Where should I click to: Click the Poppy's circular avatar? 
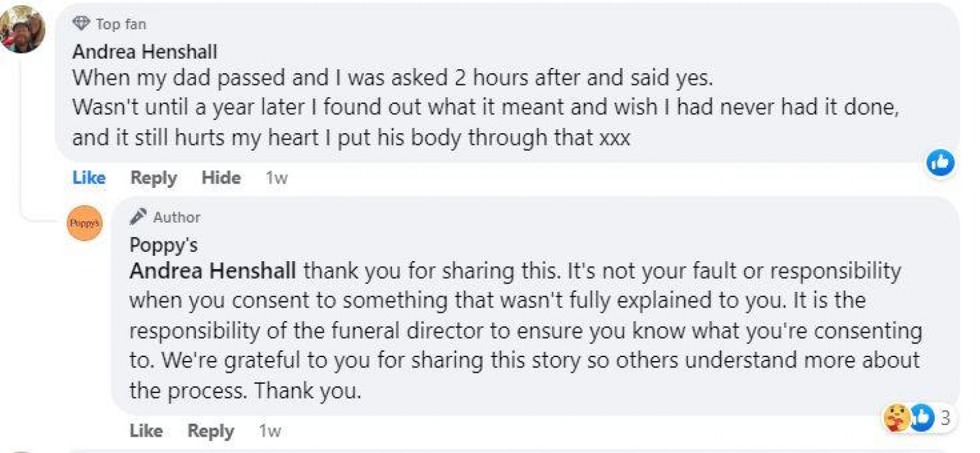(x=84, y=223)
